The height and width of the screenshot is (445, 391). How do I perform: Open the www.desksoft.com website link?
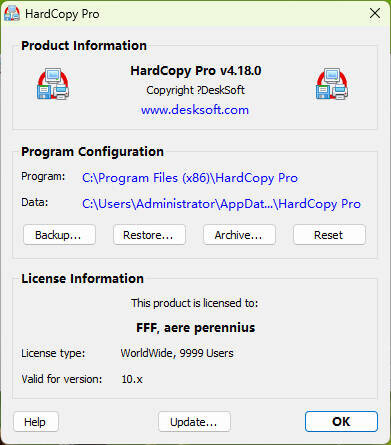pos(195,110)
